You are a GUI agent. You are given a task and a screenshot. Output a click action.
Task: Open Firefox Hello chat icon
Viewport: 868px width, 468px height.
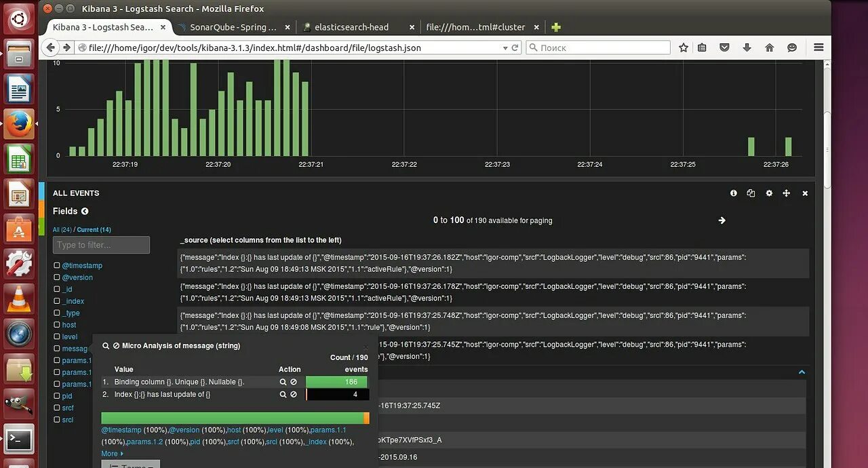click(791, 47)
